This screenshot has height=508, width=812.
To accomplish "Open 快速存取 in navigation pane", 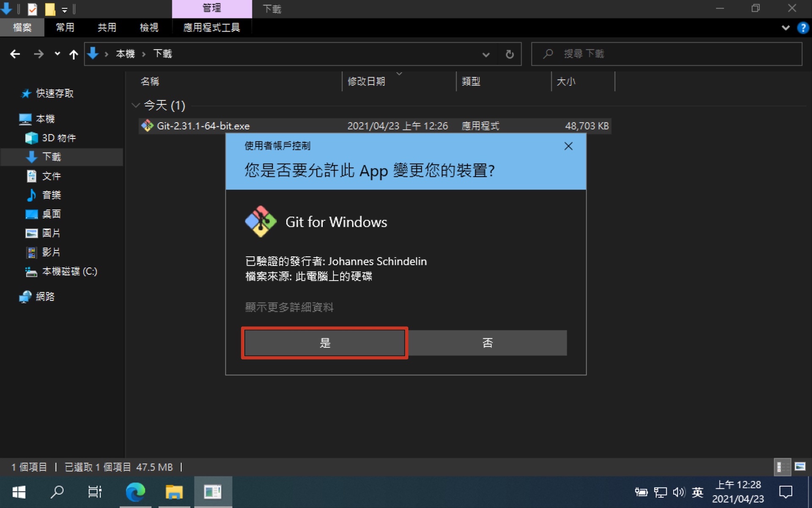I will point(55,93).
